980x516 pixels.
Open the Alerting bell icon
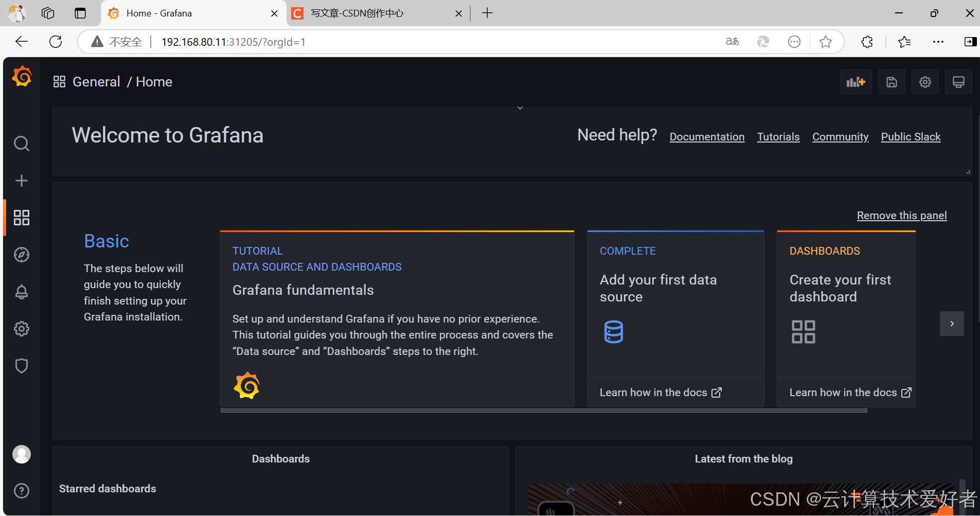pos(22,292)
